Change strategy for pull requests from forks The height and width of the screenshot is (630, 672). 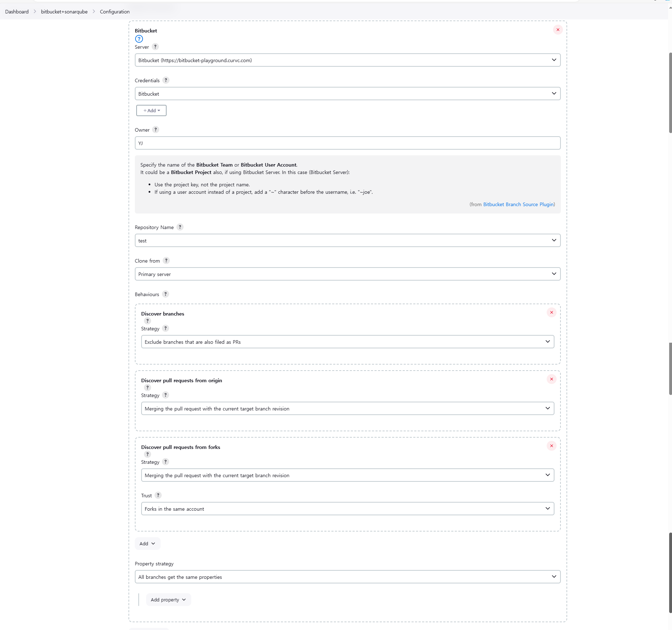pyautogui.click(x=348, y=475)
